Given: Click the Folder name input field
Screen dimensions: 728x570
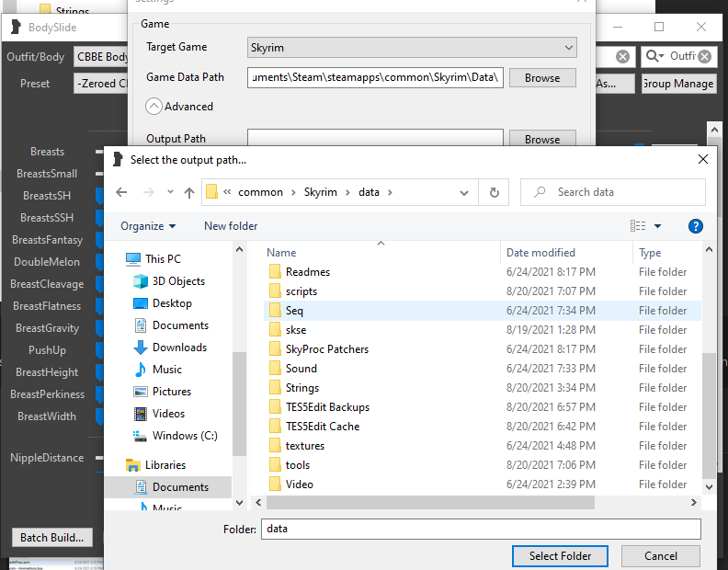Looking at the screenshot, I should pos(481,530).
